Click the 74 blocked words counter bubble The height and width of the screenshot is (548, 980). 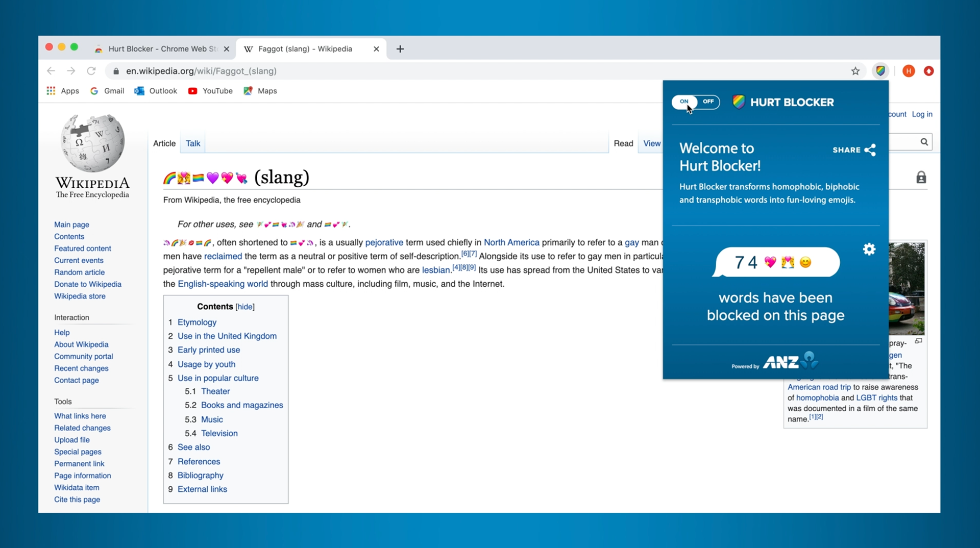(x=776, y=262)
